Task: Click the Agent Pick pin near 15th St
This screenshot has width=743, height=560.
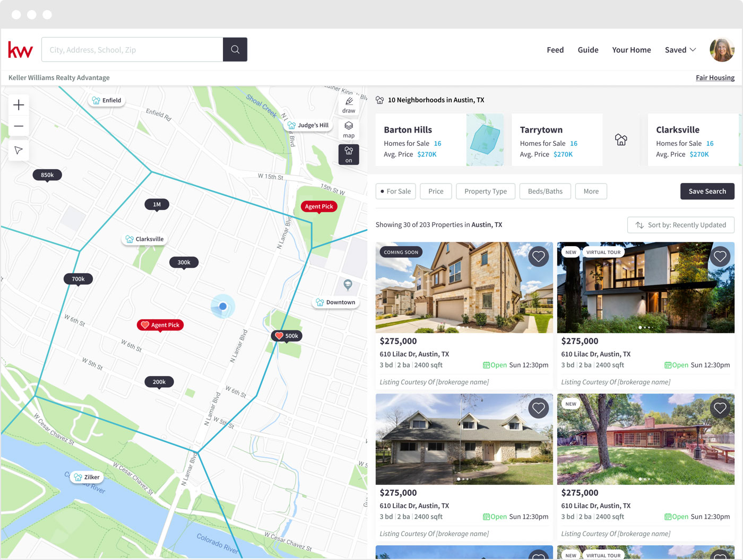Action: point(319,206)
